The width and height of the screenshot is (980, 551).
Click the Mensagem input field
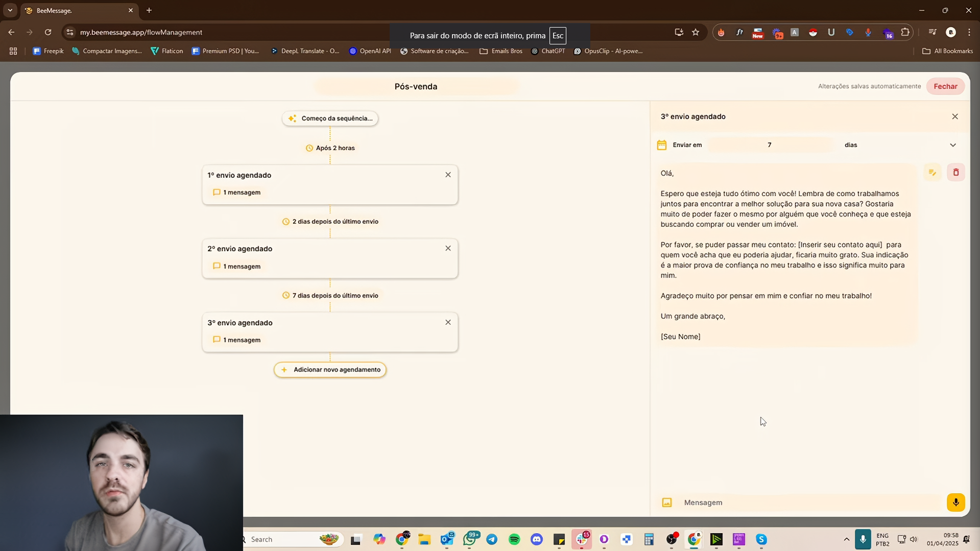(x=812, y=502)
